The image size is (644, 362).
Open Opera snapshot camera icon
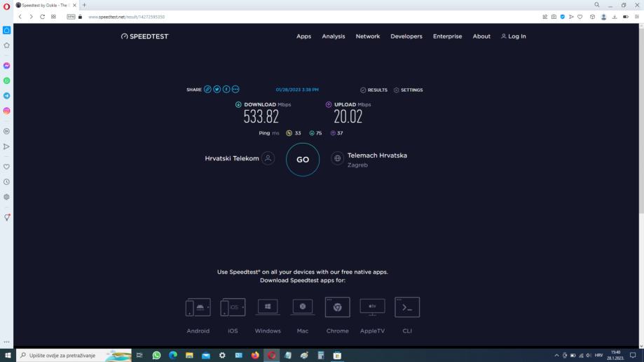click(554, 17)
